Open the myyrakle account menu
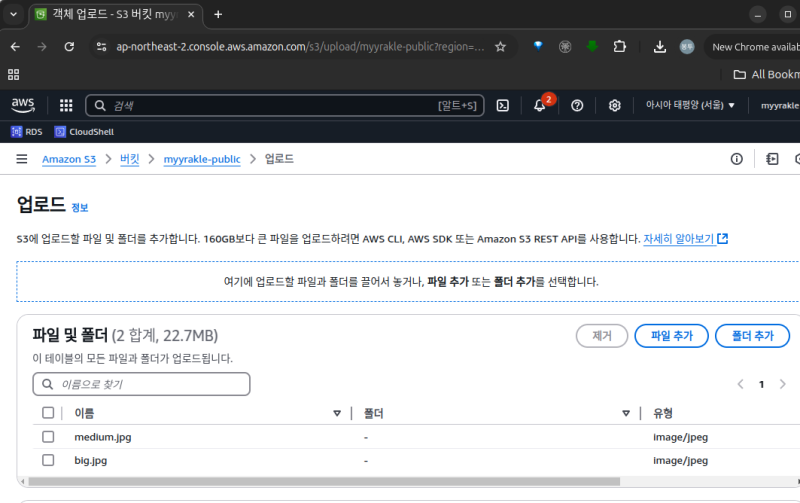The image size is (800, 503). 780,106
